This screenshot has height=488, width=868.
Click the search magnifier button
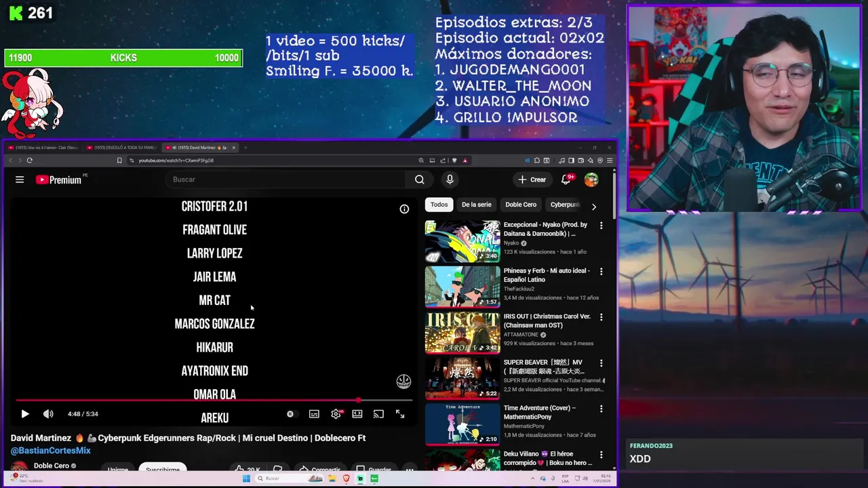point(420,180)
